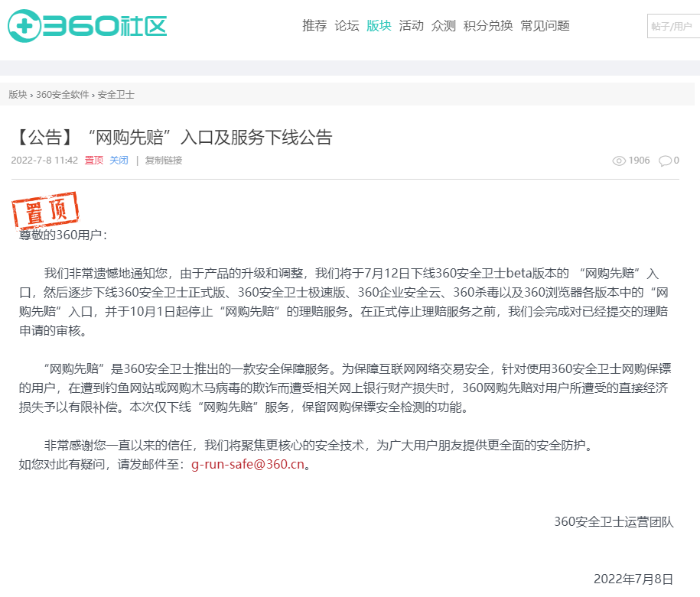
Task: Open the 众测 nav item
Action: click(443, 26)
